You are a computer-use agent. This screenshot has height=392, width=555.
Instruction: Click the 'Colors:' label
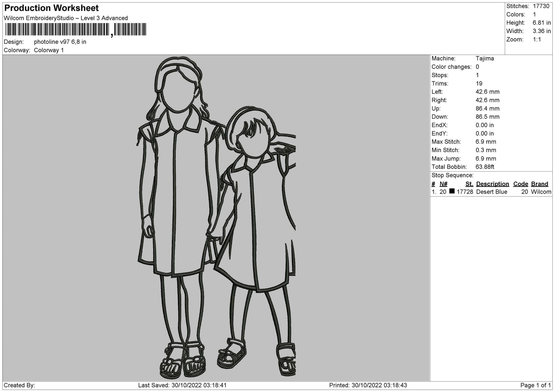click(x=516, y=15)
